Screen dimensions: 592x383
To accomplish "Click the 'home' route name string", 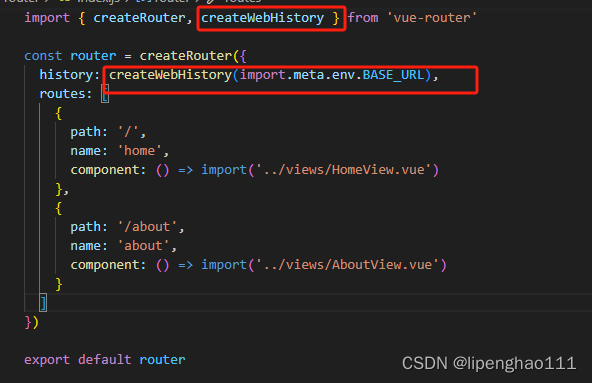I will coord(139,151).
